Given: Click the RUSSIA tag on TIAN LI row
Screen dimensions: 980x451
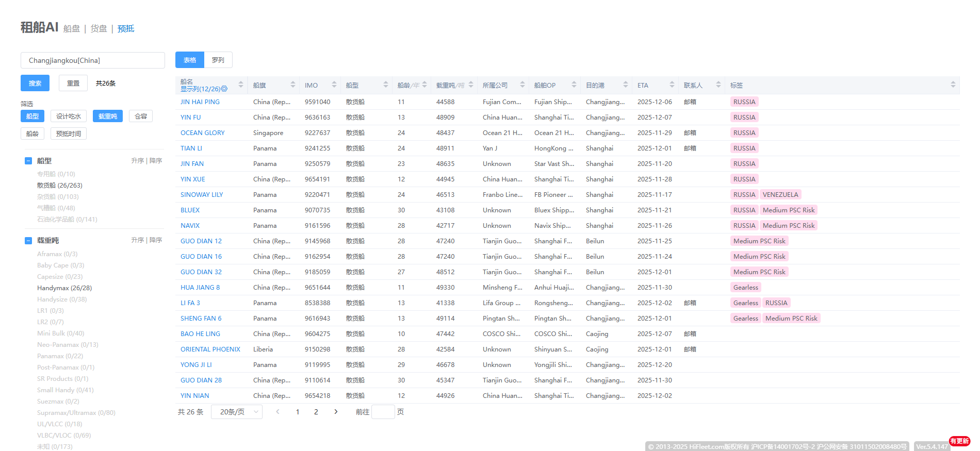Looking at the screenshot, I should [x=744, y=148].
